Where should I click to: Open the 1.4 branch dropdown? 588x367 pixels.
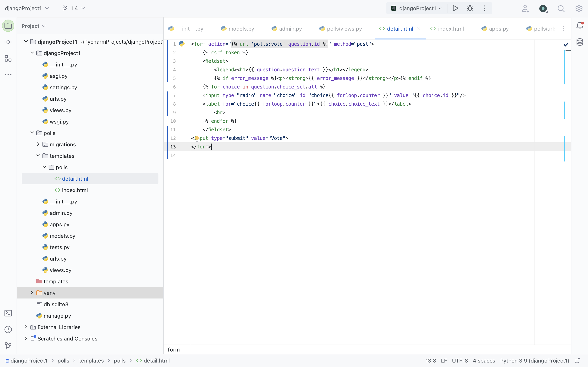pyautogui.click(x=74, y=8)
